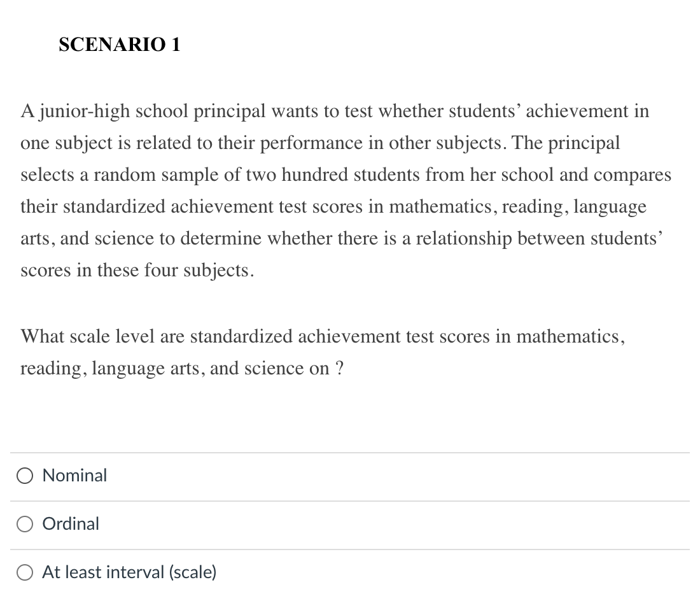The height and width of the screenshot is (610, 700).
Task: Click the SCENARIO 1 heading
Action: tap(119, 45)
